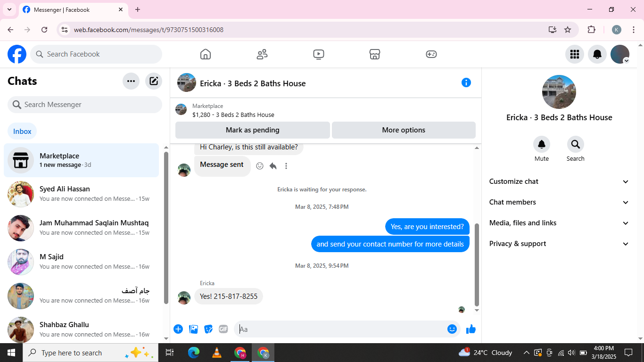Mute this conversation with the bell
The image size is (644, 362).
point(542,144)
